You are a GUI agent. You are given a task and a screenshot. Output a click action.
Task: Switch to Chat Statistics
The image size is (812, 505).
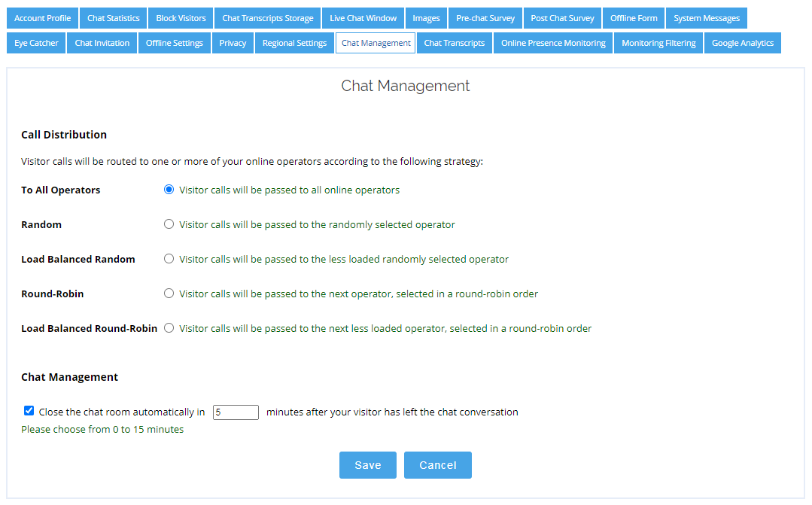pyautogui.click(x=113, y=17)
